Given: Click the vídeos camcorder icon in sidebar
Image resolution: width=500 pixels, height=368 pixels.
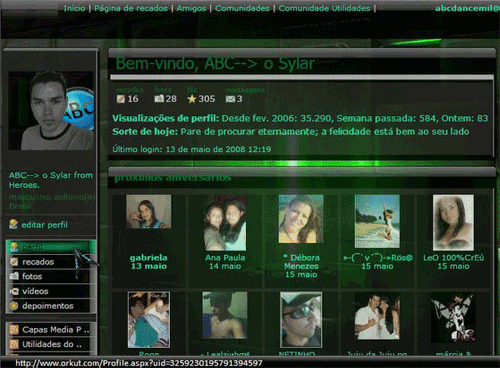Looking at the screenshot, I should (x=14, y=291).
